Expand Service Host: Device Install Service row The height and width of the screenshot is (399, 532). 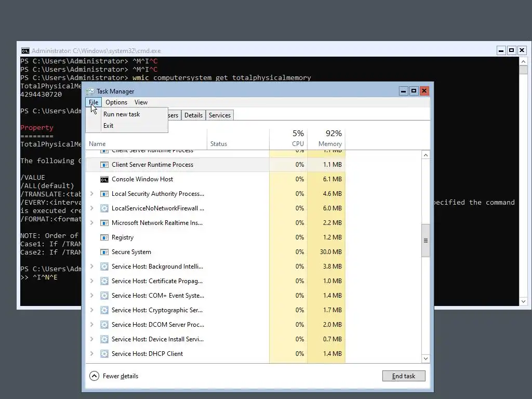coord(91,339)
